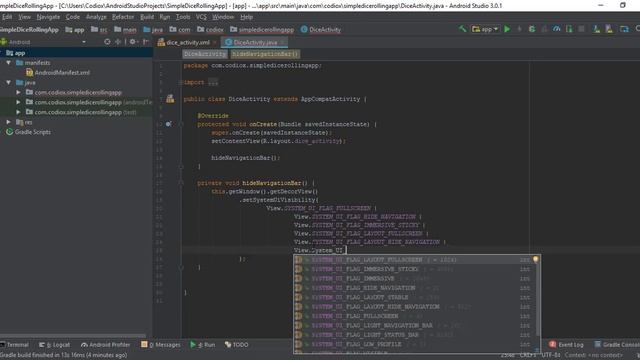
Task: Switch to dice_activity.xml tab
Action: [x=188, y=42]
